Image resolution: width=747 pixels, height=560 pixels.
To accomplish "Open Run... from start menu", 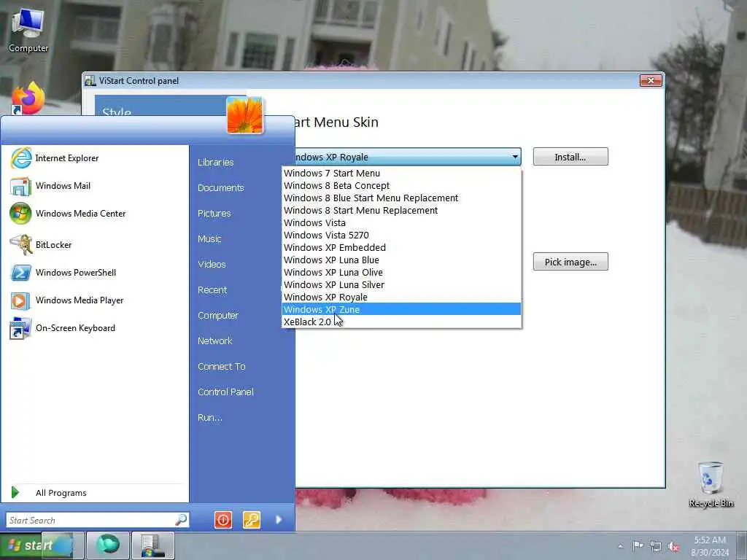I will 209,418.
